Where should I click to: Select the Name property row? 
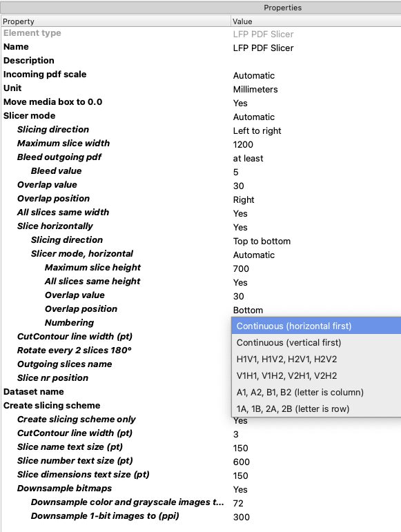tap(201, 47)
